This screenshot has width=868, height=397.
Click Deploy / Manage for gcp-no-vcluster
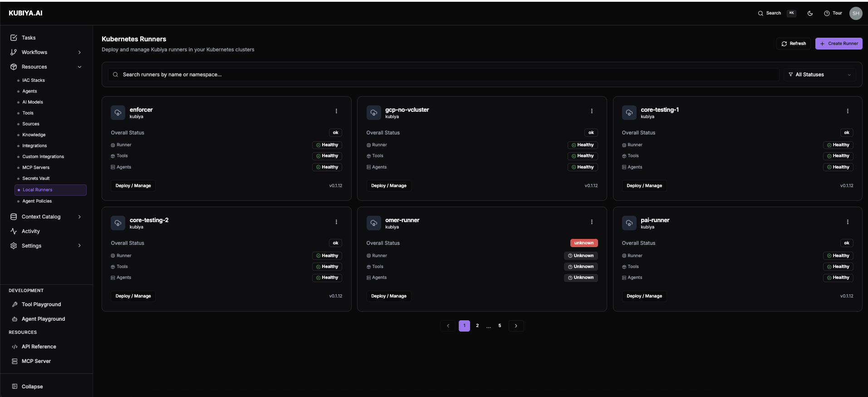(x=389, y=186)
